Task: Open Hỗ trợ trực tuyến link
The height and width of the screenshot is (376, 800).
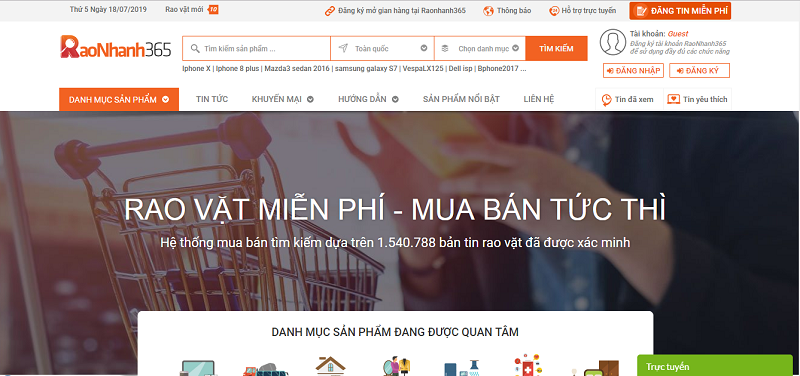Action: coord(588,11)
